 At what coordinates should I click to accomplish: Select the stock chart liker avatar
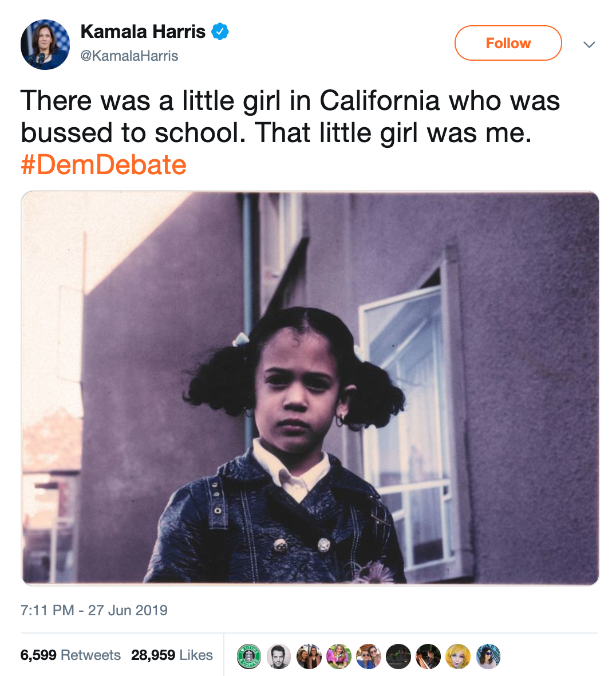(x=399, y=657)
